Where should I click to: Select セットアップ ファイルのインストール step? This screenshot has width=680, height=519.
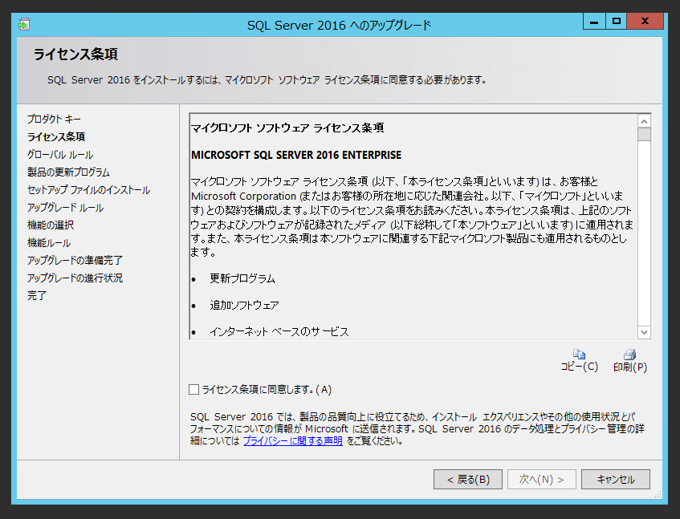pos(88,190)
